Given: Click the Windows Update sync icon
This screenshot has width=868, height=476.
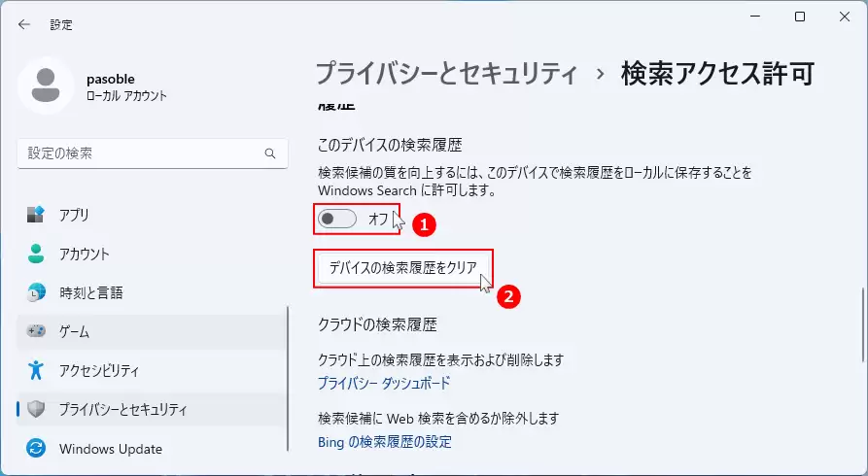Looking at the screenshot, I should [x=36, y=449].
